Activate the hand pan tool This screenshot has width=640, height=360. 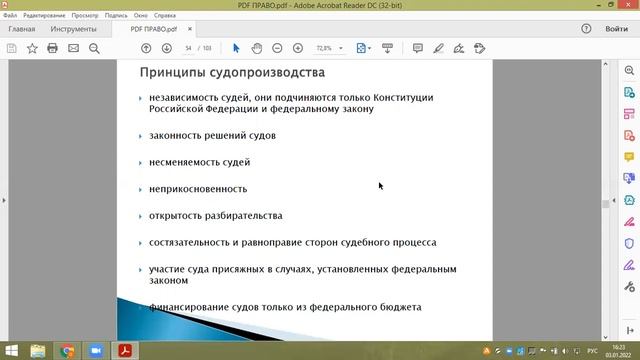[x=257, y=48]
